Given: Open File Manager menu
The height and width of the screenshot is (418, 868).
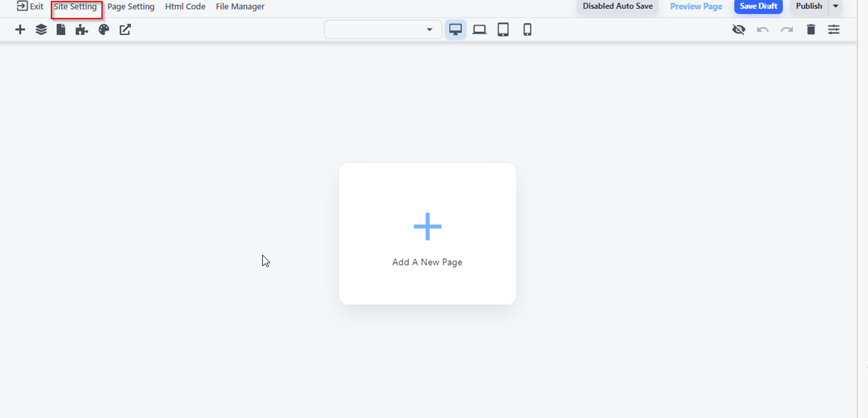Looking at the screenshot, I should [240, 7].
